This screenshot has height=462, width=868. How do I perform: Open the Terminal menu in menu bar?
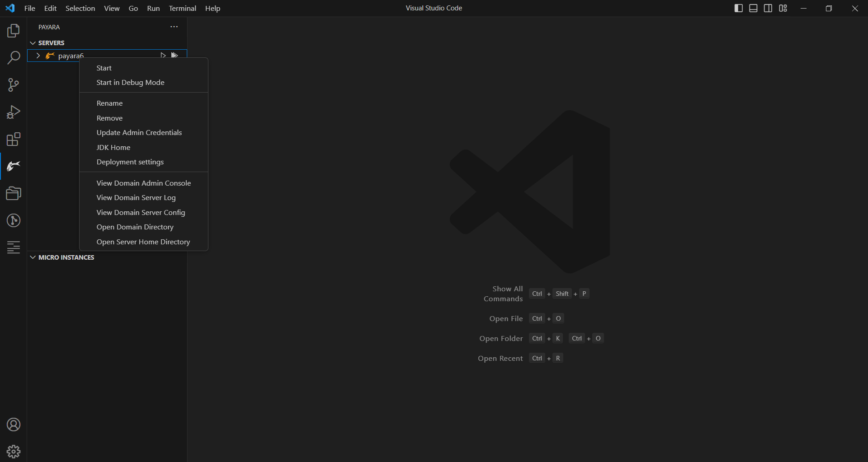[182, 8]
